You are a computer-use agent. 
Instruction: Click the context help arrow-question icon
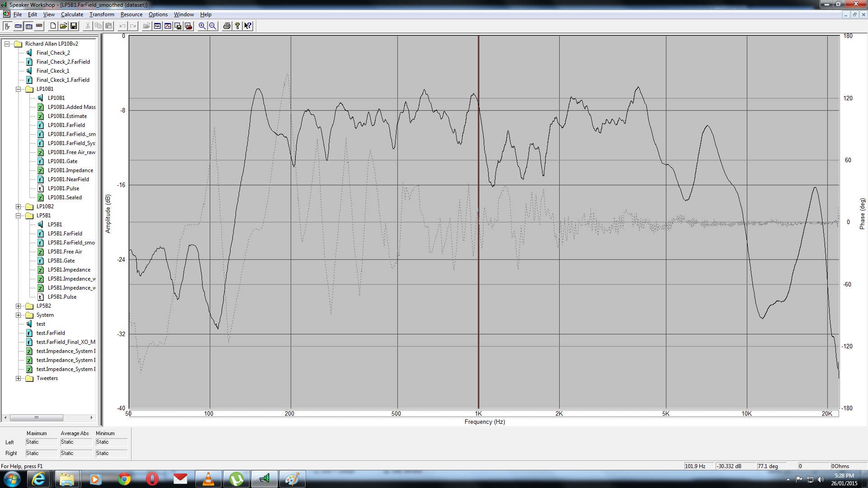[x=248, y=26]
